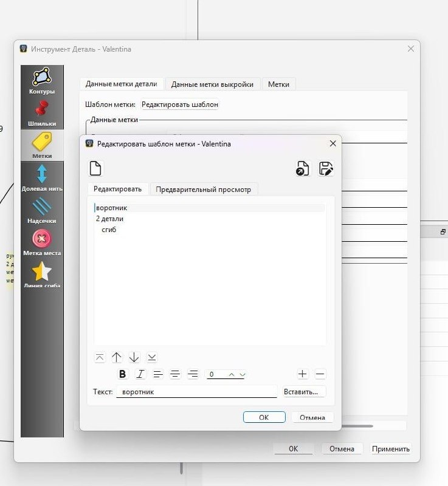Open the Шпильки pins section
Image resolution: width=448 pixels, height=486 pixels.
(42, 114)
